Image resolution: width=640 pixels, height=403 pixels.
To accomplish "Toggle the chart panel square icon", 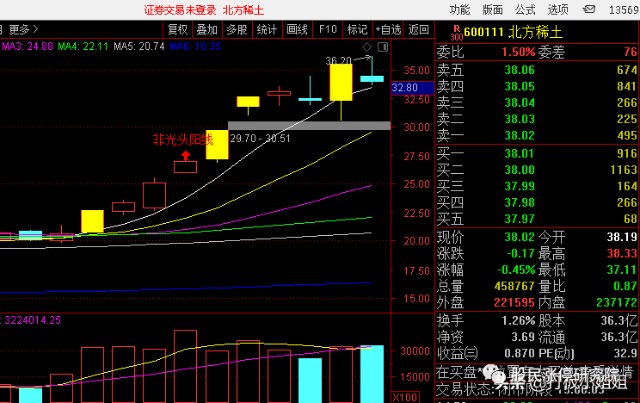I will pyautogui.click(x=383, y=47).
